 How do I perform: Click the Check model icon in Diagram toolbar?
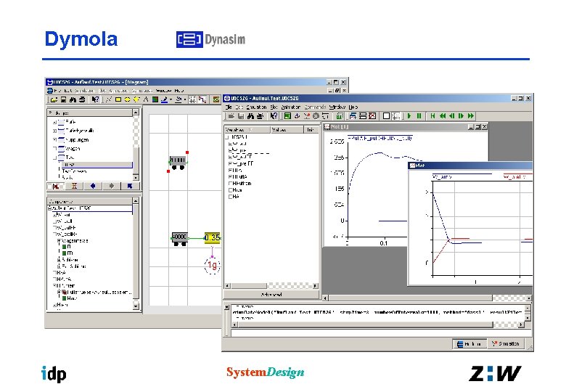216,99
